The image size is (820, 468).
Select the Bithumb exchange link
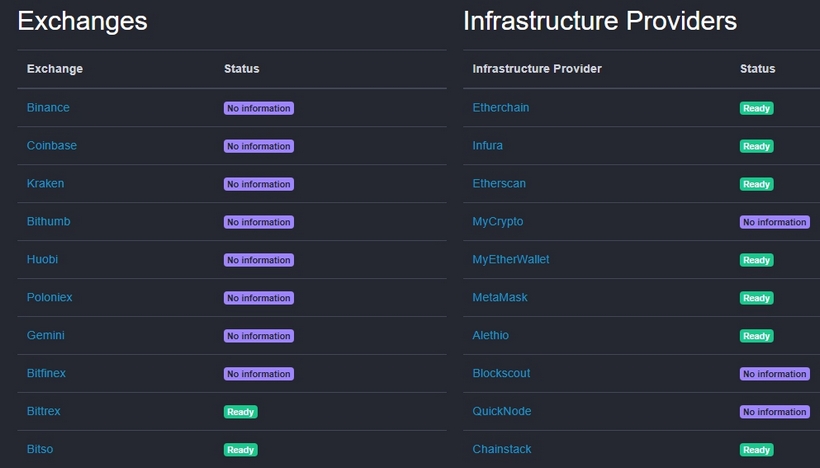49,222
